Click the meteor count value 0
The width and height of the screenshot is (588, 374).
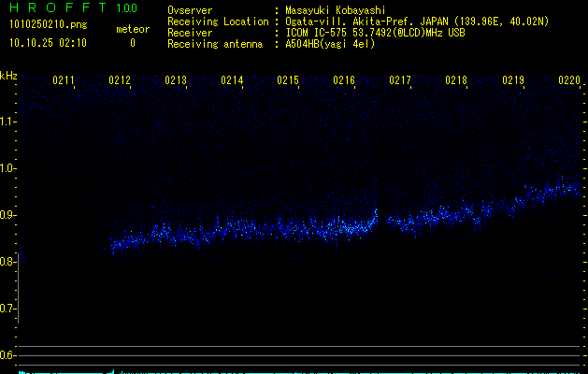coord(133,43)
